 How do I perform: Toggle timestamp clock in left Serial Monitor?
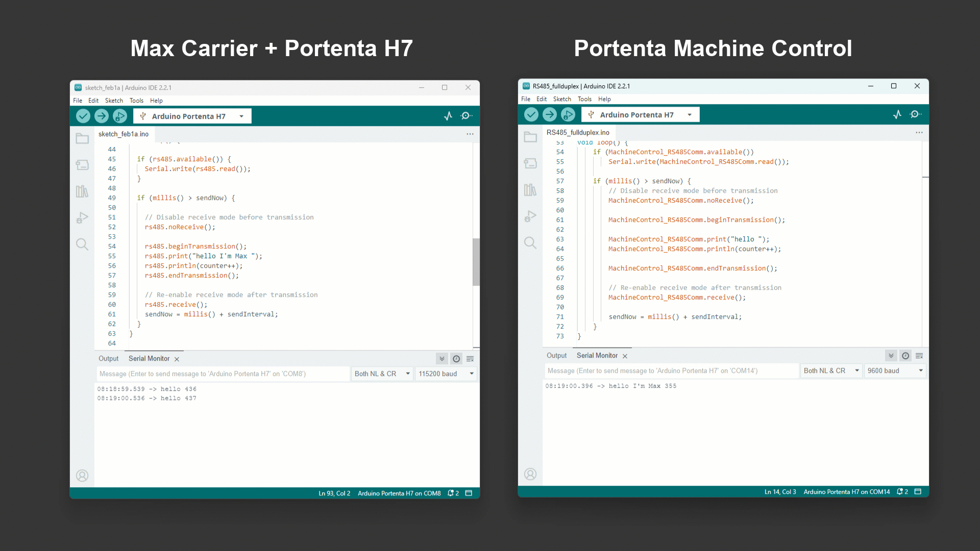(x=456, y=359)
